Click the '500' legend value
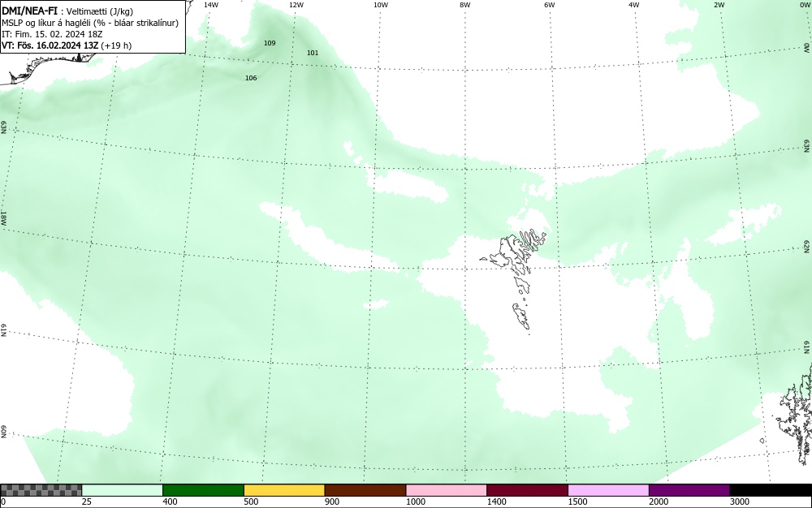812x508 pixels. point(251,502)
